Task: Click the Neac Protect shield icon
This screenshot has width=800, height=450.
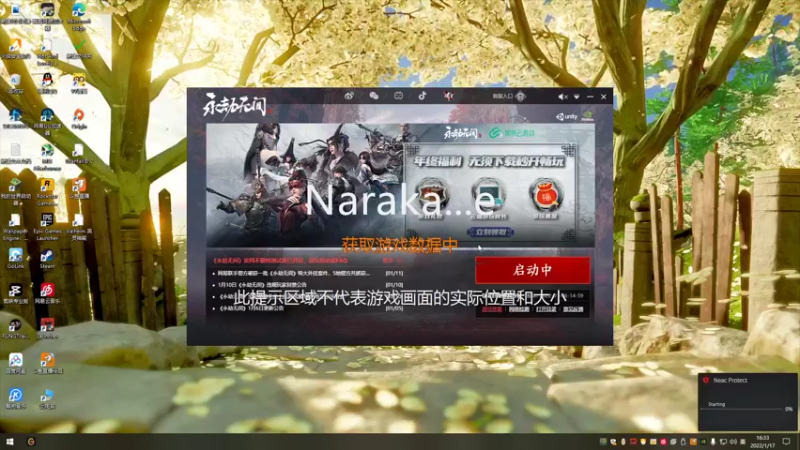Action: coord(706,380)
